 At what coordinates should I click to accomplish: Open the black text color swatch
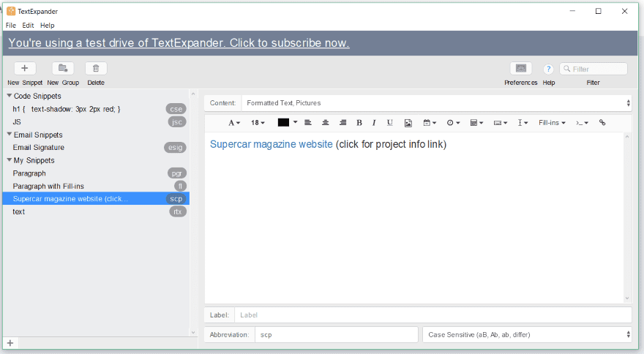pos(284,123)
